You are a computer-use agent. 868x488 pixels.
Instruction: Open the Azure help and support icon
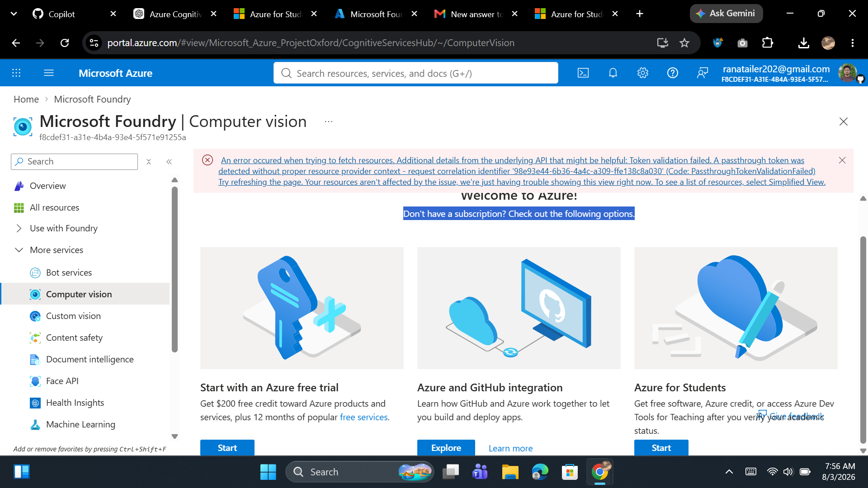(x=673, y=73)
